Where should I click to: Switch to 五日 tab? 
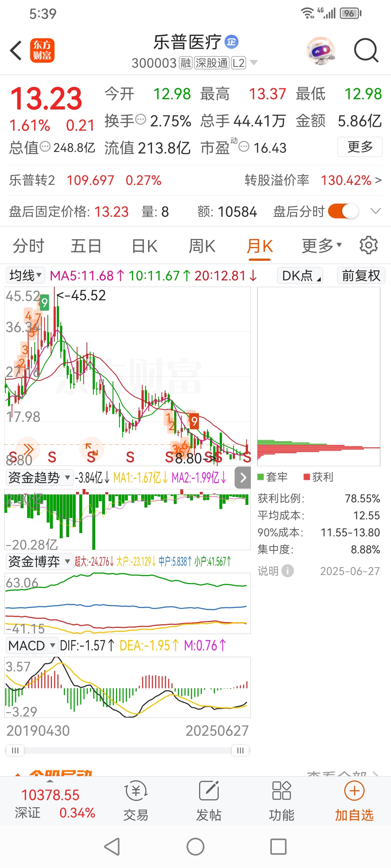click(x=86, y=246)
